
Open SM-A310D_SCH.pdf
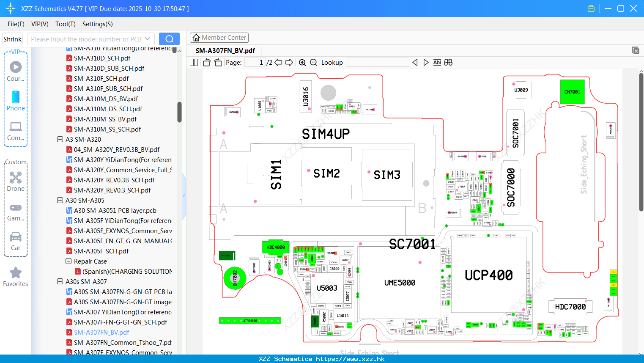point(102,58)
